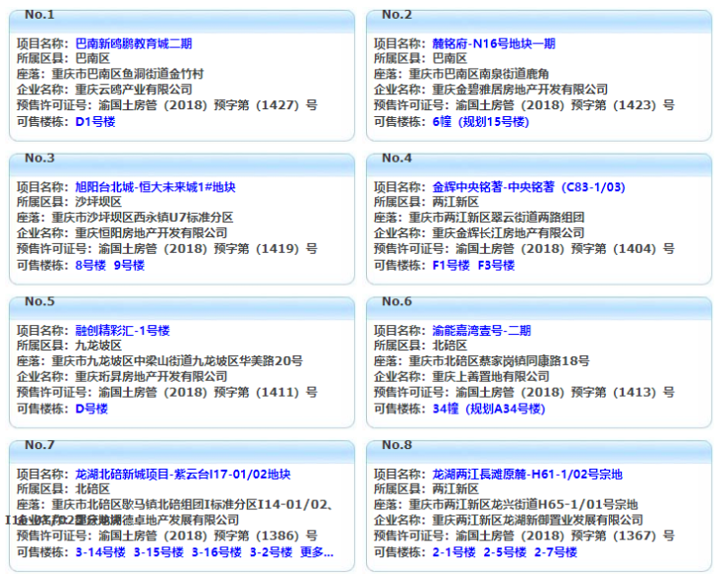Click permit text with number (1419)
This screenshot has height=576, width=728.
coord(208,248)
